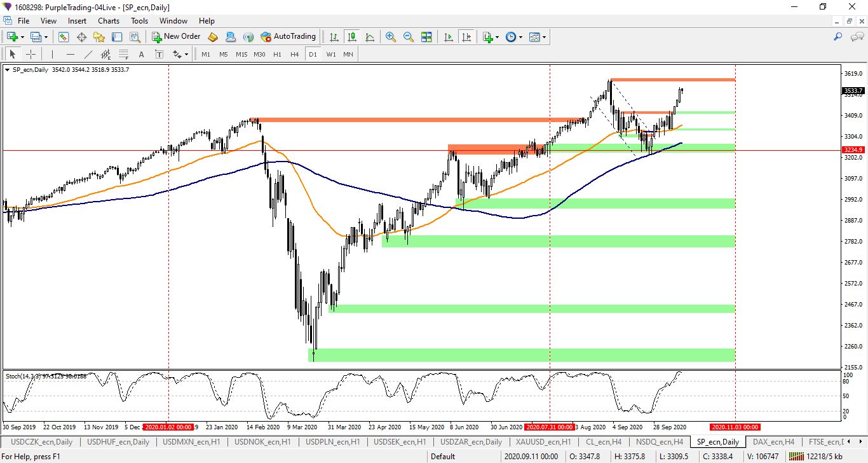Select the equidistant channel tool
The width and height of the screenshot is (868, 463).
point(105,54)
